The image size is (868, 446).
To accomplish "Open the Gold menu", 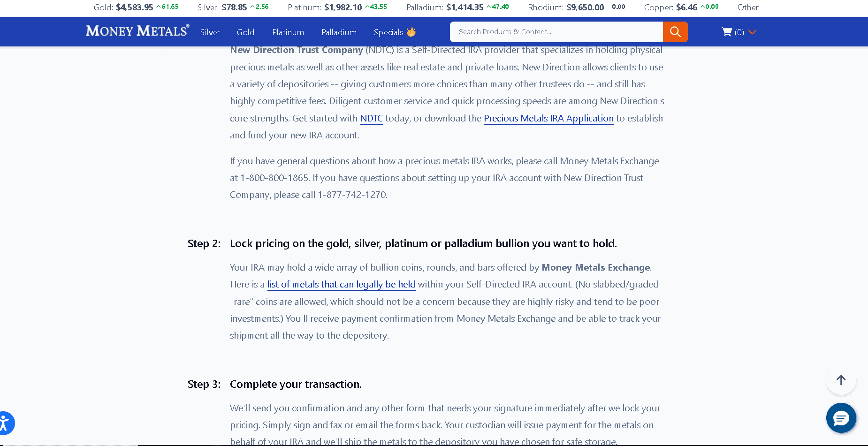I will tap(245, 32).
